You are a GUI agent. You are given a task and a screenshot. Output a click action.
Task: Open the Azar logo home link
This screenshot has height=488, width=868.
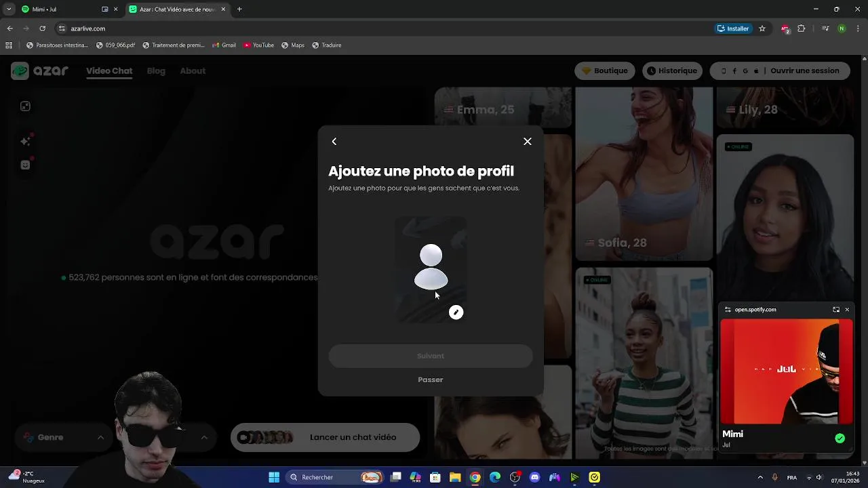point(40,70)
